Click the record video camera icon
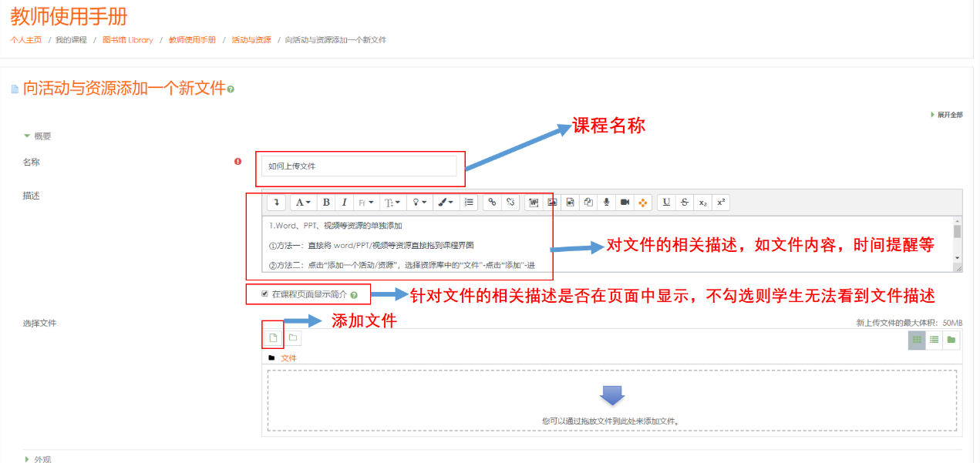The image size is (980, 463). [x=625, y=203]
